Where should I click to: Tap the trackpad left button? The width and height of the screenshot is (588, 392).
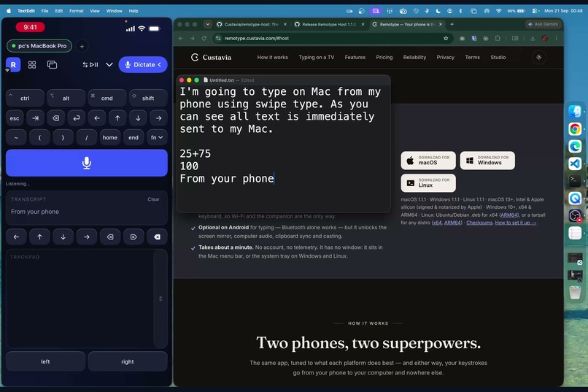pos(45,361)
